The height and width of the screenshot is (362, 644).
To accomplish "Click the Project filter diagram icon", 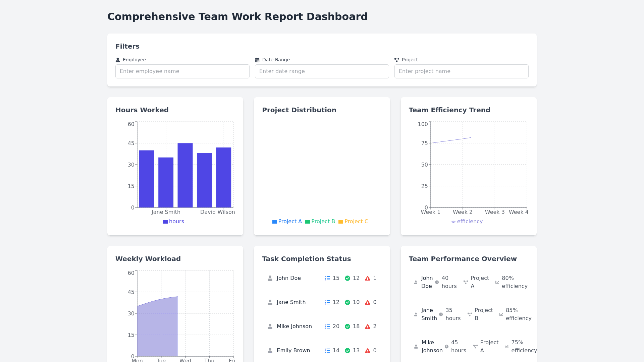I will pos(397,60).
